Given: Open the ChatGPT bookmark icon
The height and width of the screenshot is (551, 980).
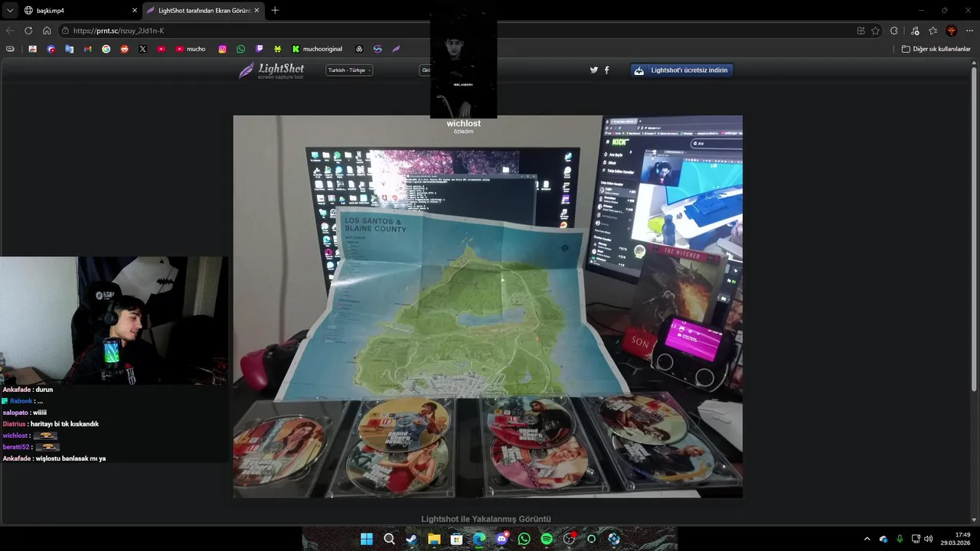Looking at the screenshot, I should click(359, 49).
